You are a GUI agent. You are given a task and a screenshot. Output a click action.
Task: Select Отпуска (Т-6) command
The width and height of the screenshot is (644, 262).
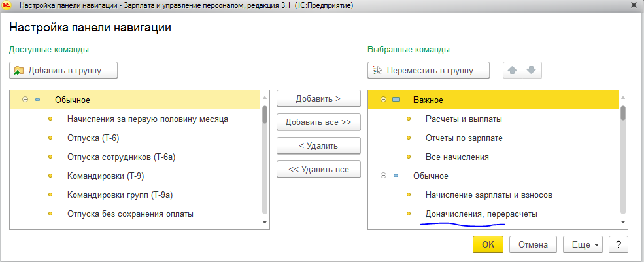pyautogui.click(x=93, y=138)
